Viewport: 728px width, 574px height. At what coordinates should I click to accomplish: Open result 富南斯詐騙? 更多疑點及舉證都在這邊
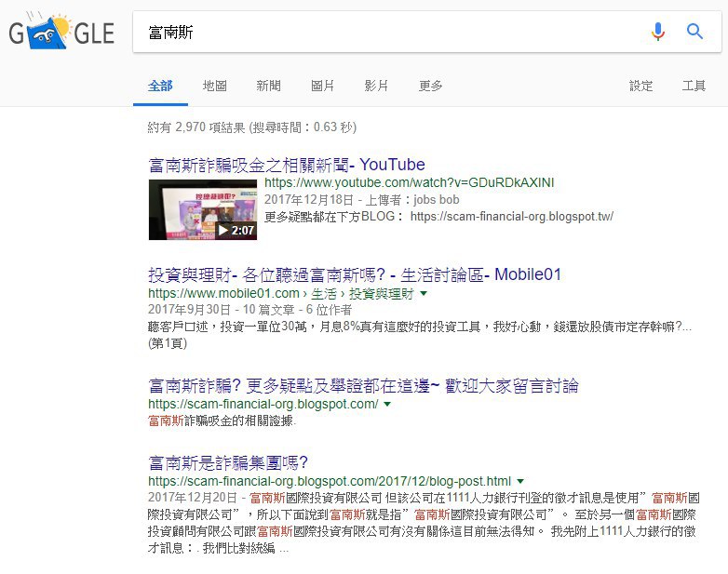pyautogui.click(x=363, y=385)
